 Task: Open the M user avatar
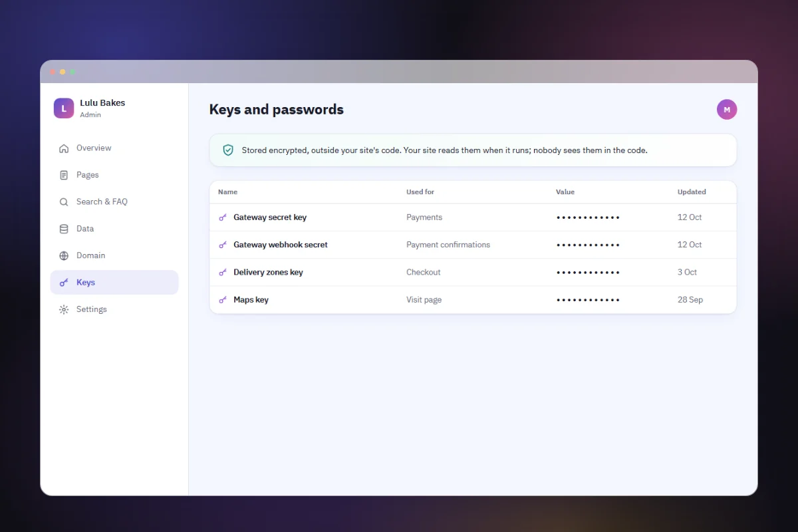click(727, 110)
